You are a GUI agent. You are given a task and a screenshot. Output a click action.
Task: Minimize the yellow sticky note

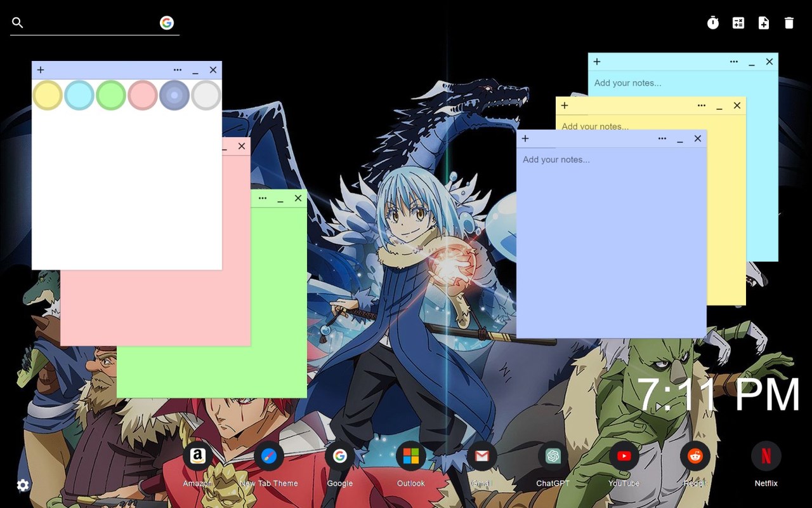tap(719, 107)
